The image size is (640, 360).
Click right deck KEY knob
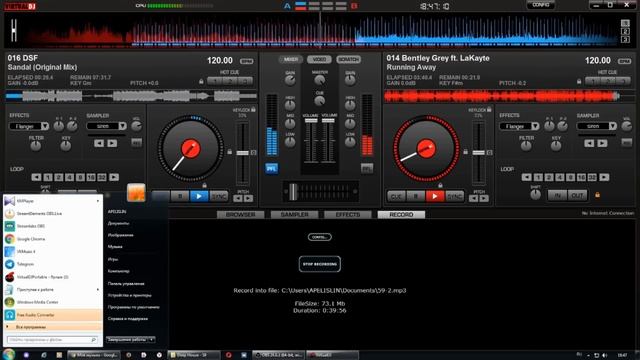tap(556, 146)
